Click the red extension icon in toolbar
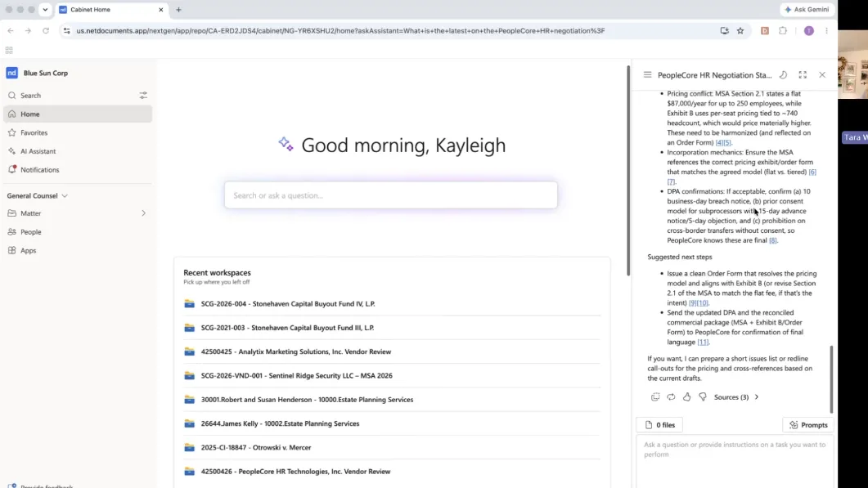 click(764, 31)
